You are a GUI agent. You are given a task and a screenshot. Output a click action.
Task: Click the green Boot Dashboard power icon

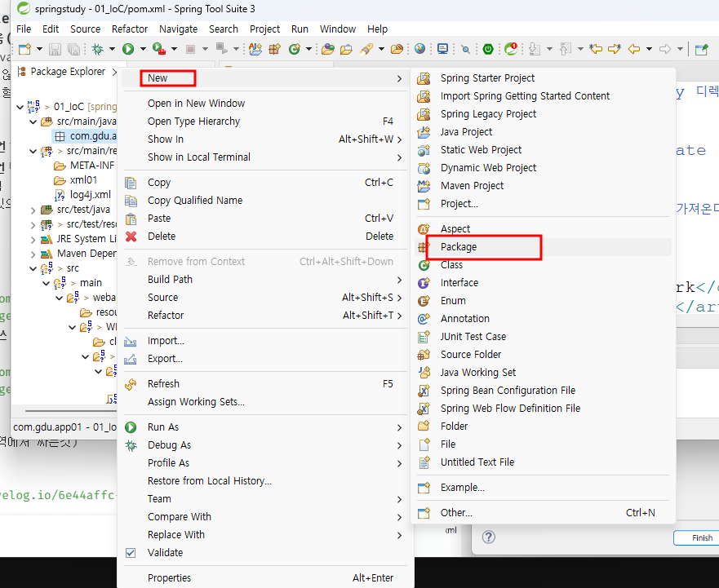[x=488, y=49]
